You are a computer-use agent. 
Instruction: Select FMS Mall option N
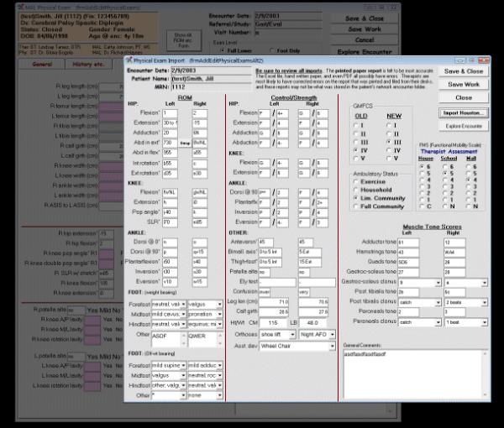469,206
